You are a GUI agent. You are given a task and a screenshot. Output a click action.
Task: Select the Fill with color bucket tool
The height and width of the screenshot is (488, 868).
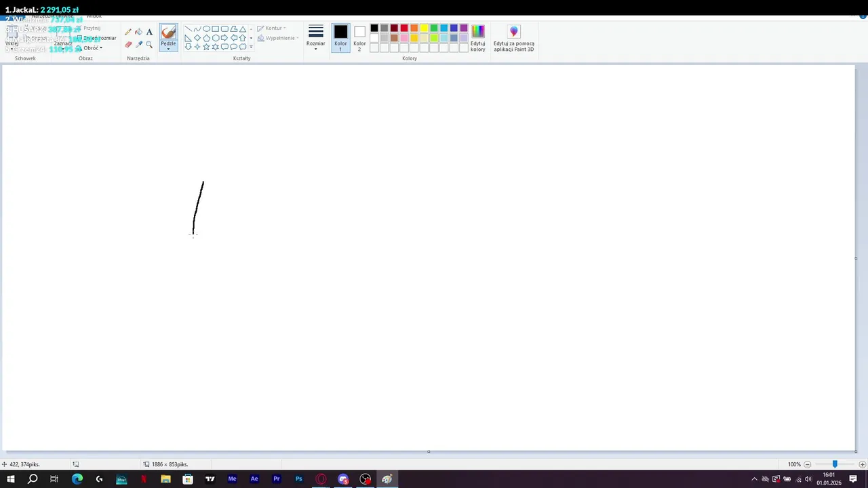point(139,32)
